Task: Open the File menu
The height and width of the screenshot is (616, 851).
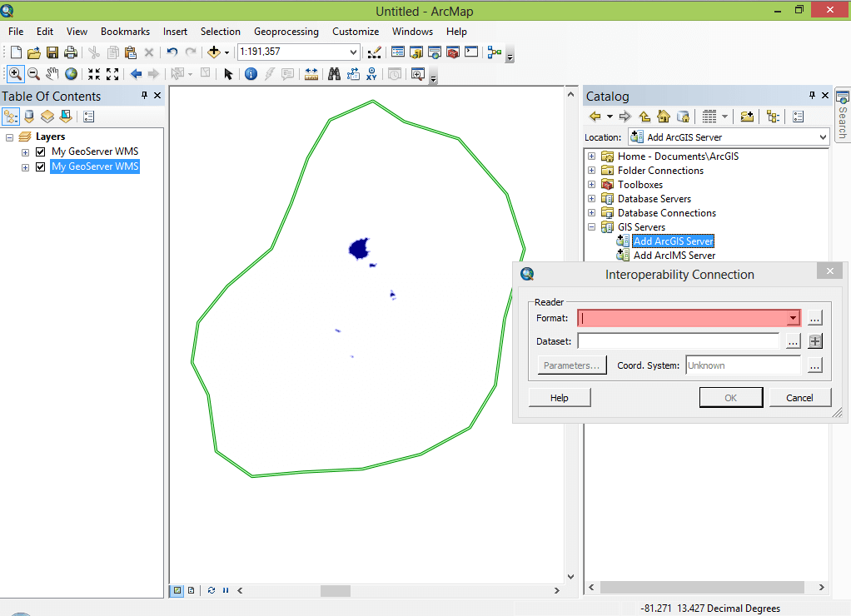Action: [16, 32]
